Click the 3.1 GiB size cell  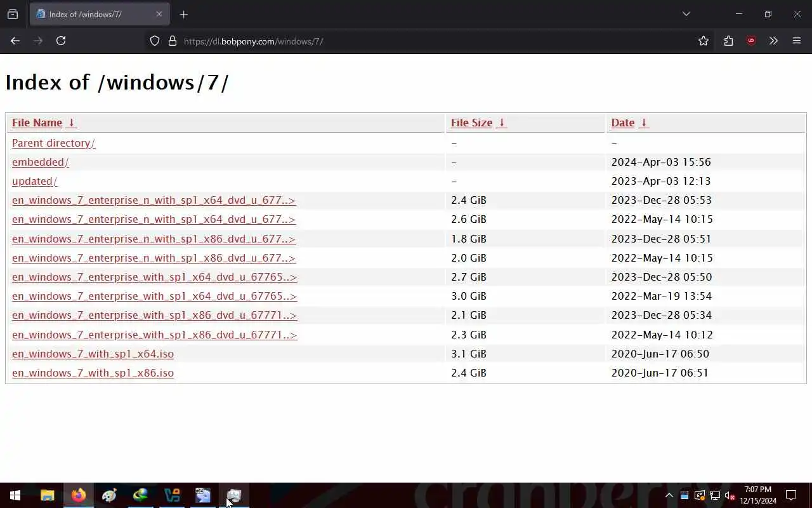click(x=469, y=354)
